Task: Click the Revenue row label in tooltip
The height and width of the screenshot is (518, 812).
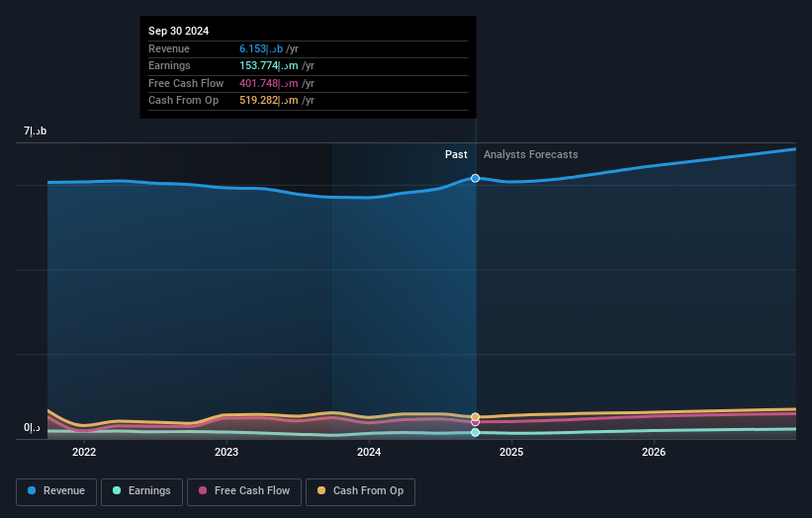Action: tap(169, 49)
